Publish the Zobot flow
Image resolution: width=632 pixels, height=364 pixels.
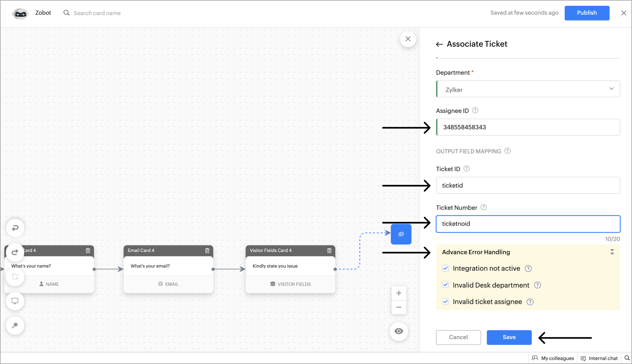click(587, 13)
